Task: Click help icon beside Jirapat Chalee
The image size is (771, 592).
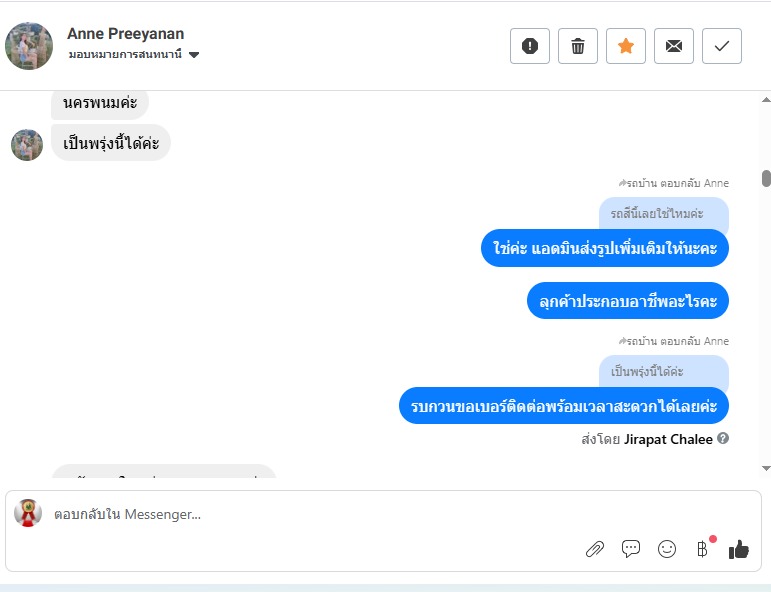Action: pos(722,438)
